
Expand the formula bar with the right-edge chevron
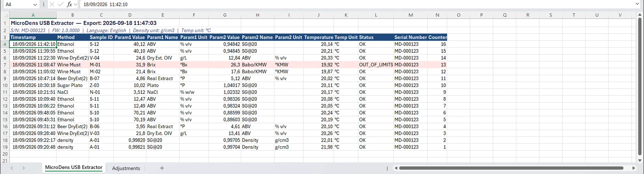click(637, 4)
